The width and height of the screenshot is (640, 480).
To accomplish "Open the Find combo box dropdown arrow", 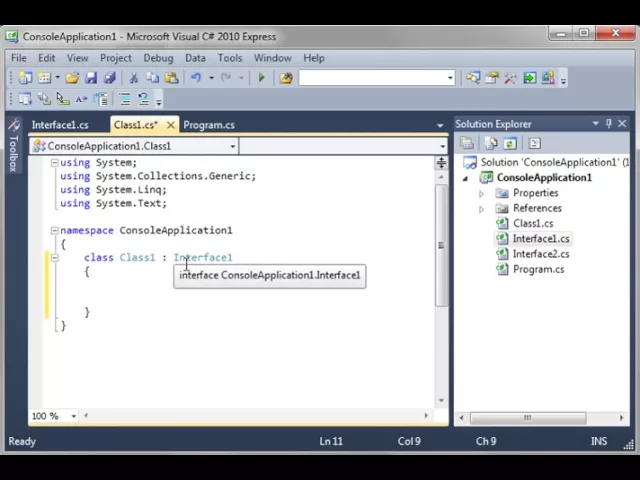I will (x=450, y=78).
